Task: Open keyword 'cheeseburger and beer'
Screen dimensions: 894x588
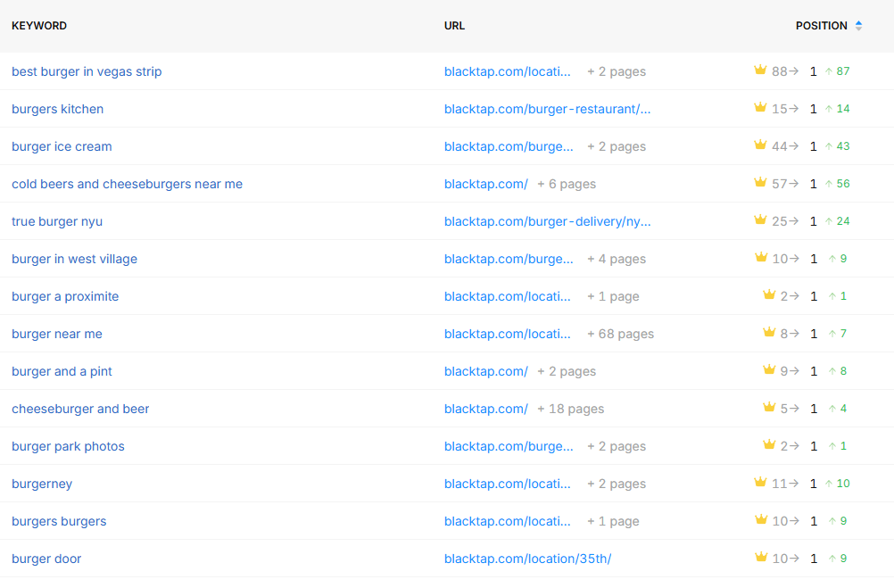Action: pos(80,409)
